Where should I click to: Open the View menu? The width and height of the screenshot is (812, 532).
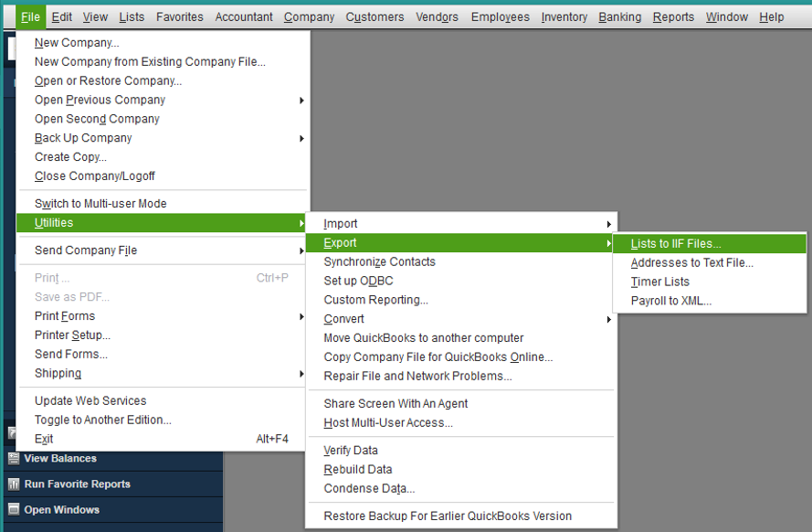coord(95,17)
